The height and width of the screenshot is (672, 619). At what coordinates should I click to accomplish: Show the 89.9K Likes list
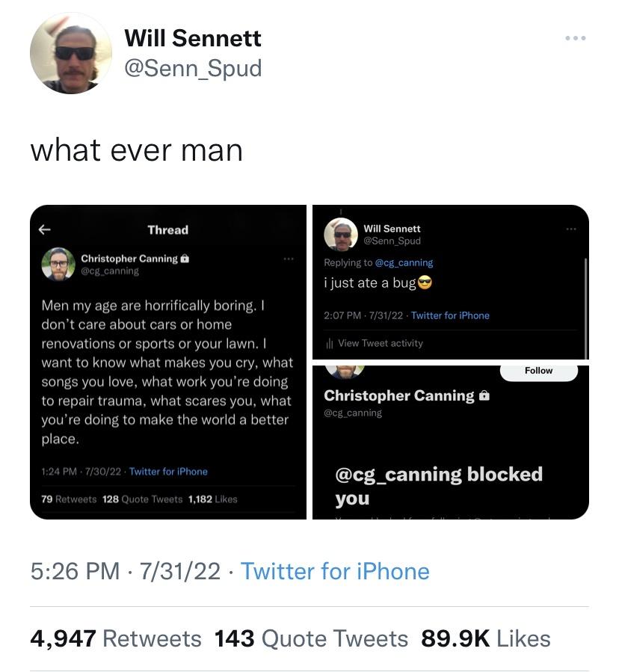coord(486,638)
